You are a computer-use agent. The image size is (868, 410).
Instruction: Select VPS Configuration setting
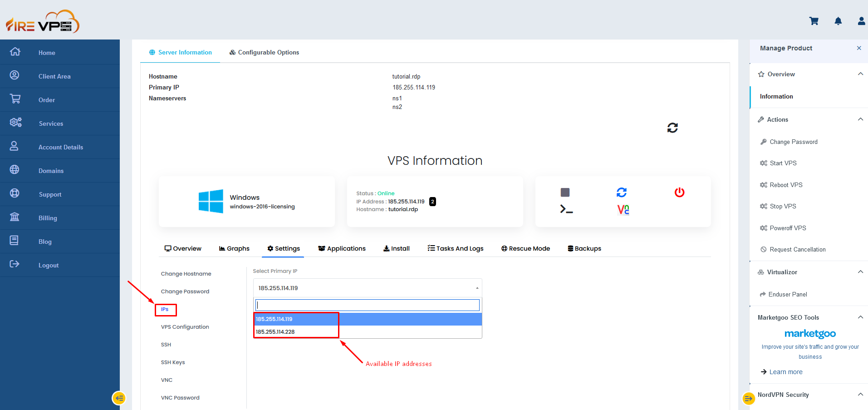tap(185, 327)
